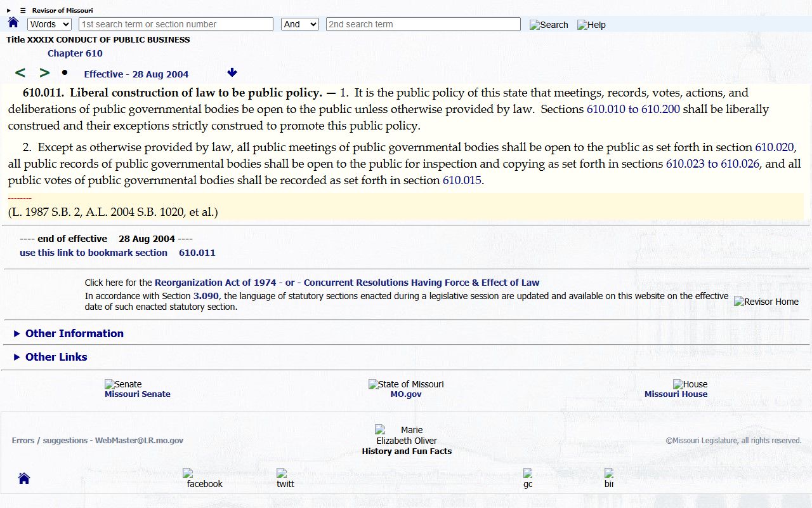Click the Marie Elizabeth Oliver image

[406, 435]
